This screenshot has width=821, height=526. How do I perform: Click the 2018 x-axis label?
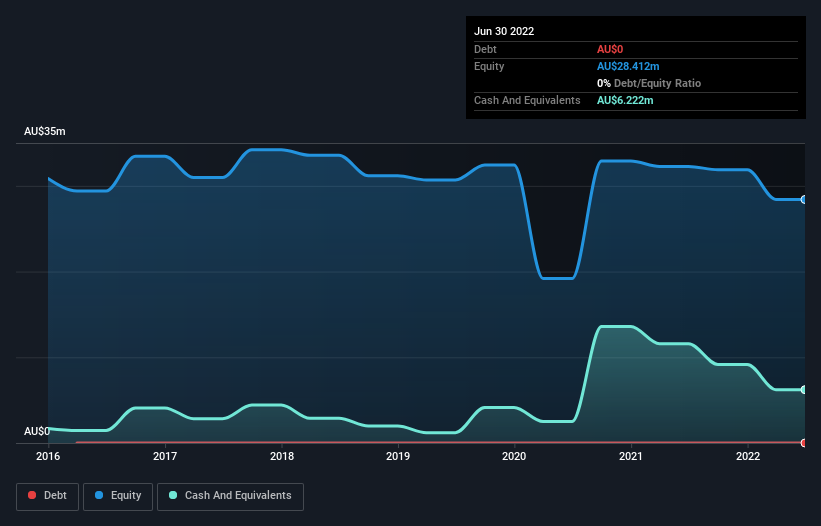(282, 456)
